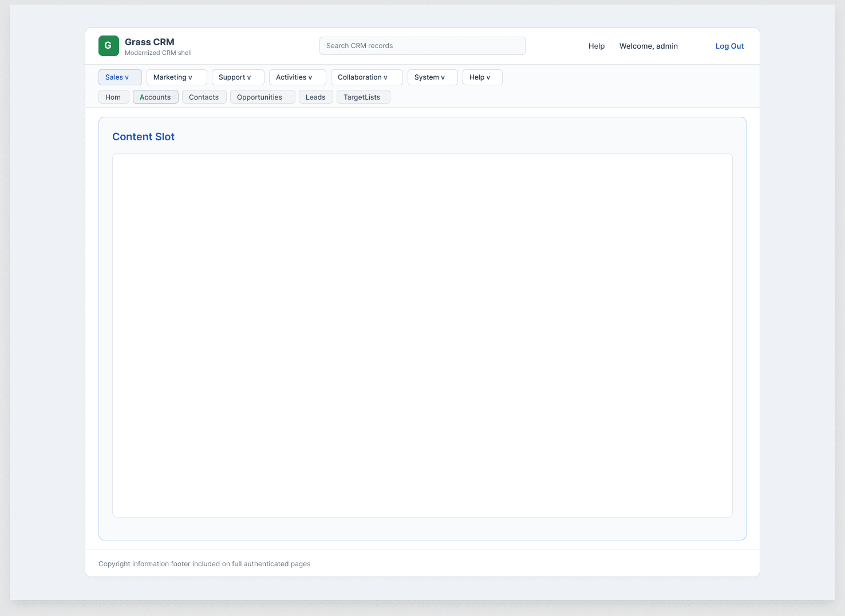The height and width of the screenshot is (616, 845).
Task: Go to the Hom tab
Action: [114, 97]
